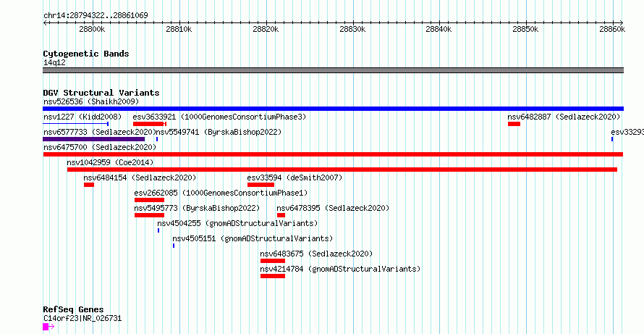Click the 28850k ruler tick label
The height and width of the screenshot is (334, 644).
click(x=526, y=29)
